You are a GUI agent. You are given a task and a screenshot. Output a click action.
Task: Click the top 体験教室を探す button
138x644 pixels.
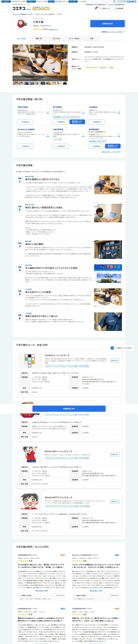(107, 24)
